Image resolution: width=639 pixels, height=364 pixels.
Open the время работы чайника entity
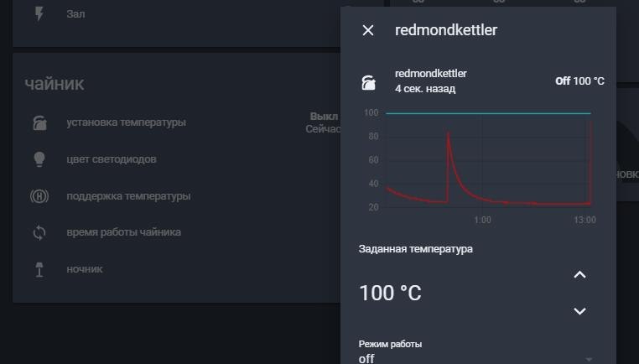click(124, 232)
